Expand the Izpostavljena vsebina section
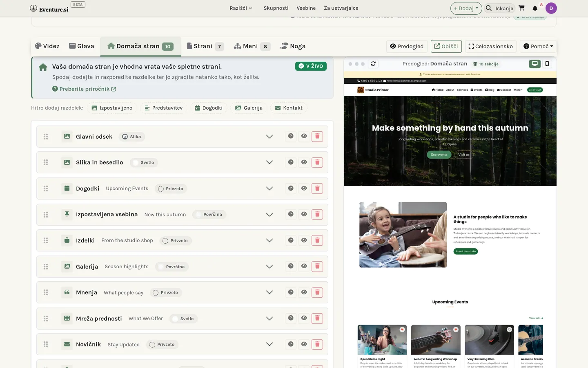The height and width of the screenshot is (368, 588). 269,214
